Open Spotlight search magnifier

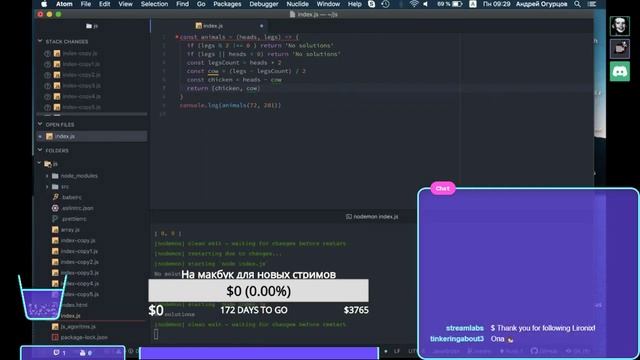click(577, 4)
